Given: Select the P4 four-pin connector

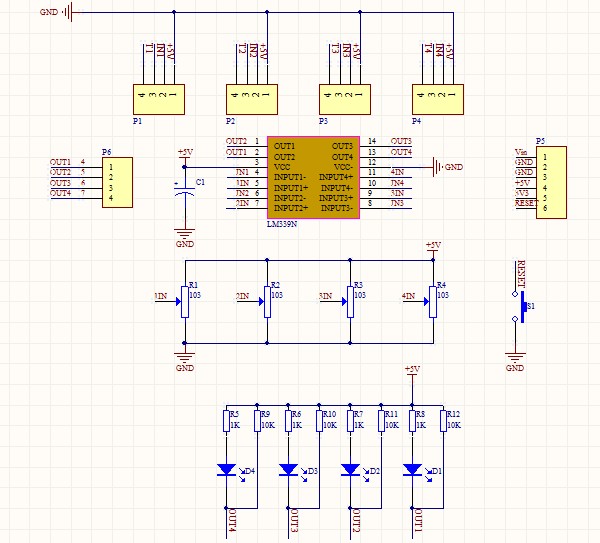Looking at the screenshot, I should [x=437, y=99].
